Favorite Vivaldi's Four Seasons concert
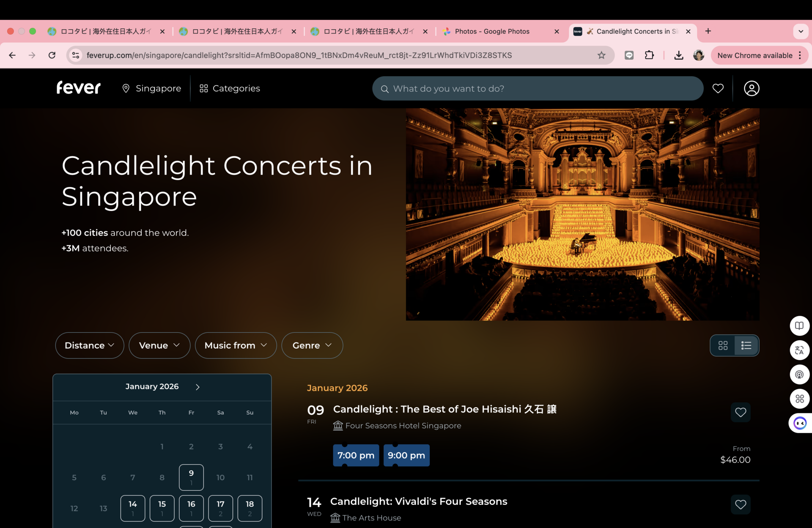 [740, 504]
